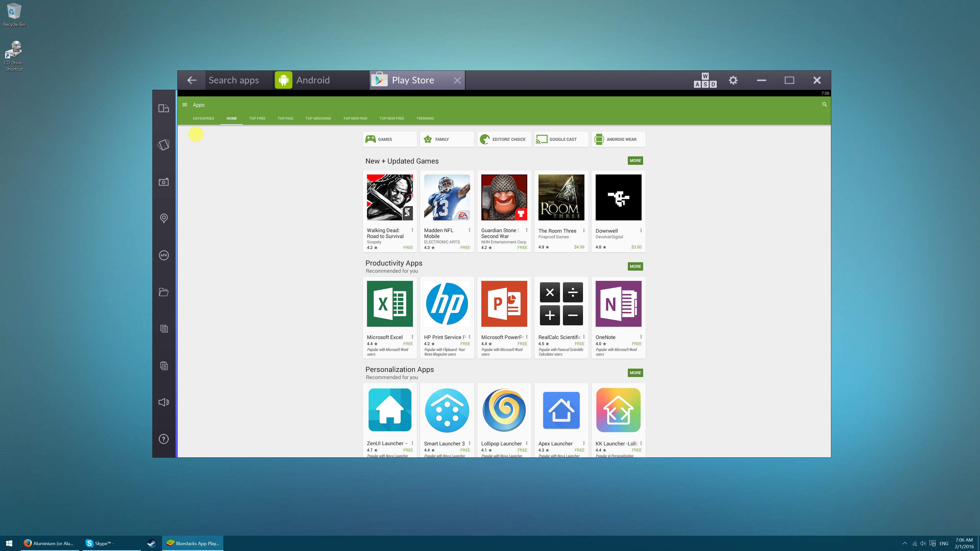Screen dimensions: 980x551
Task: Toggle the BlueStacks settings gear
Action: (733, 80)
